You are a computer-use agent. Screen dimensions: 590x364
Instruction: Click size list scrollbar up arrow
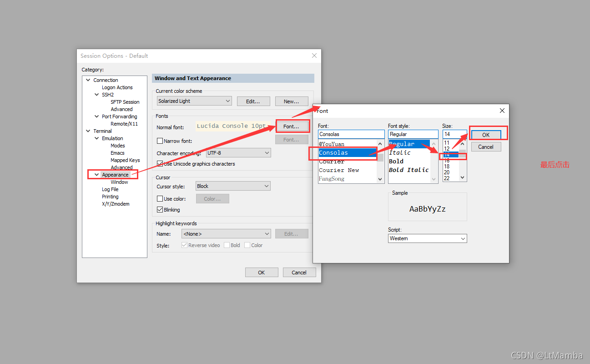463,144
